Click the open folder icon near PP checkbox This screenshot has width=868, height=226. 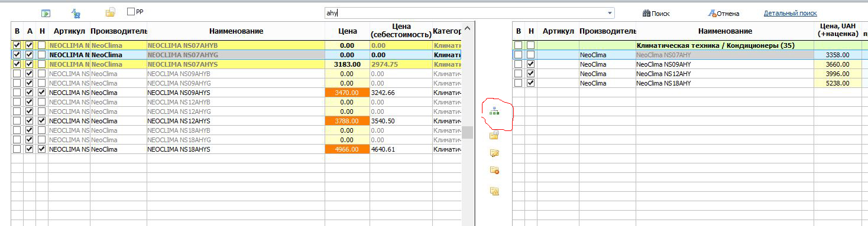110,12
